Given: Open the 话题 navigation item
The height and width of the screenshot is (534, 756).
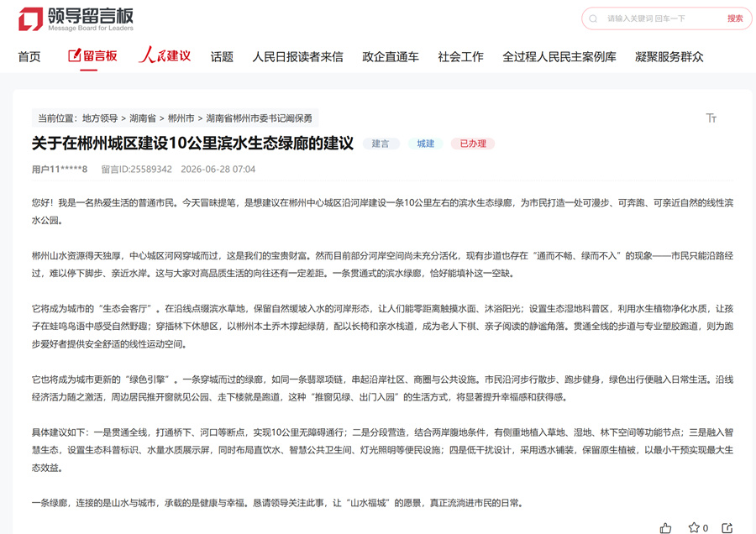Looking at the screenshot, I should pos(222,57).
